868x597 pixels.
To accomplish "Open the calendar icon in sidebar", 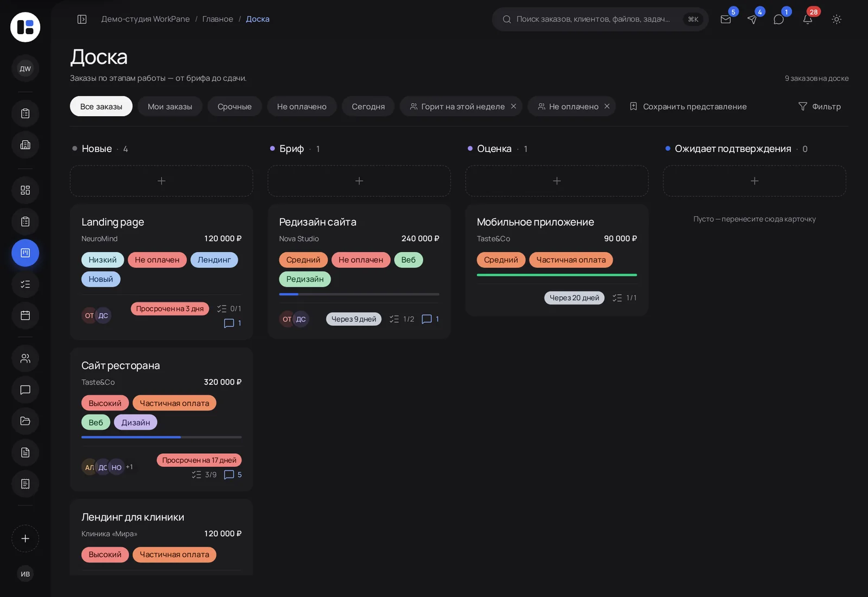I will click(25, 315).
